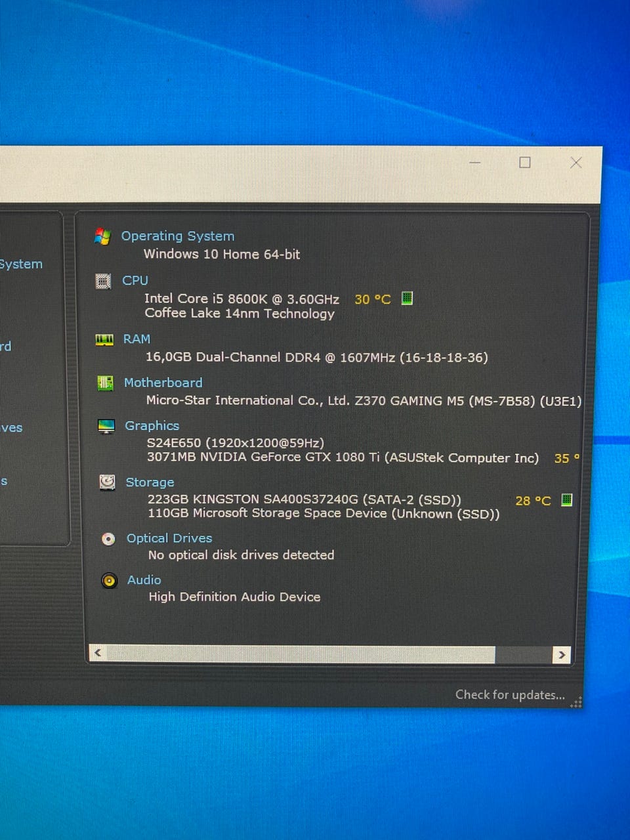This screenshot has height=840, width=630.
Task: Select Coffee Lake 14nm Technology text
Action: click(x=240, y=314)
